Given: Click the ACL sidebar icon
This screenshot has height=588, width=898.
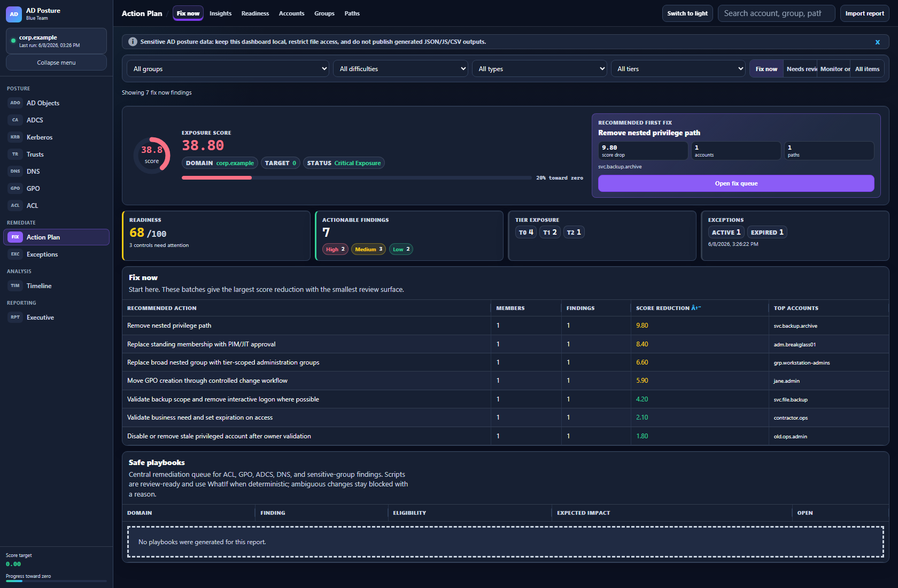Looking at the screenshot, I should [x=15, y=206].
